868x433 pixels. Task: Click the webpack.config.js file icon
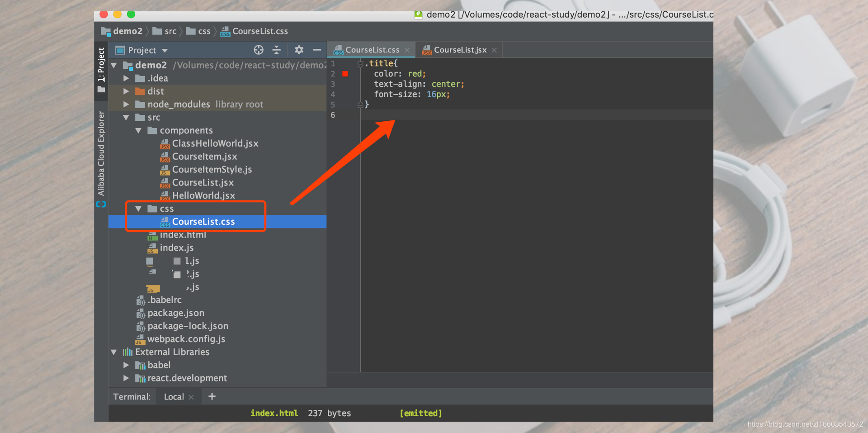[x=140, y=340]
